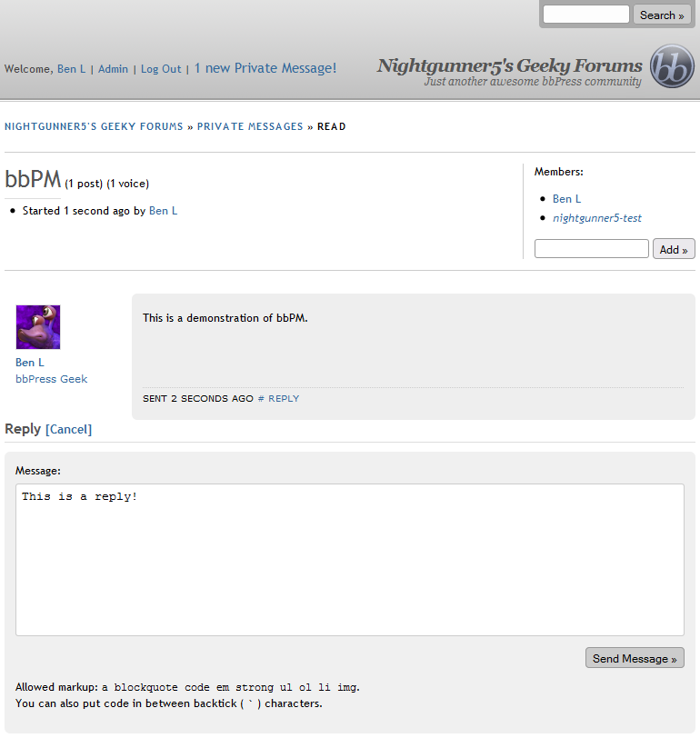Navigate to Nightgunner5's Geeky Forums breadcrumb

pyautogui.click(x=94, y=126)
